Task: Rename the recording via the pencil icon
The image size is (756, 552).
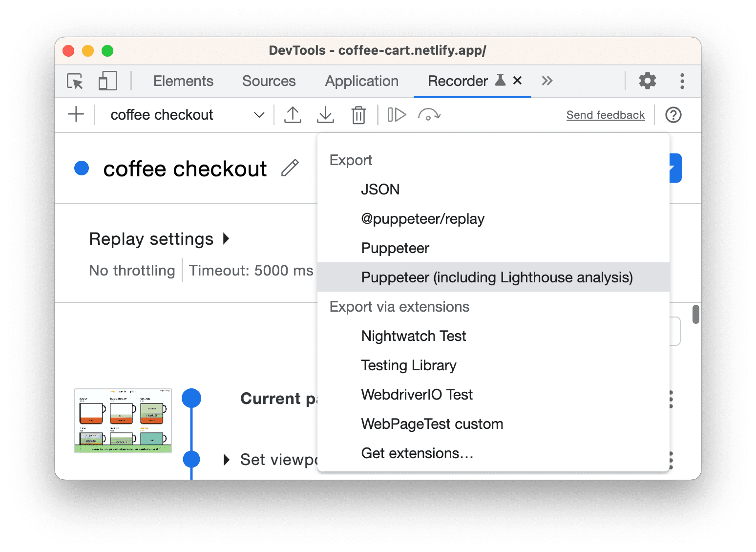Action: tap(290, 168)
